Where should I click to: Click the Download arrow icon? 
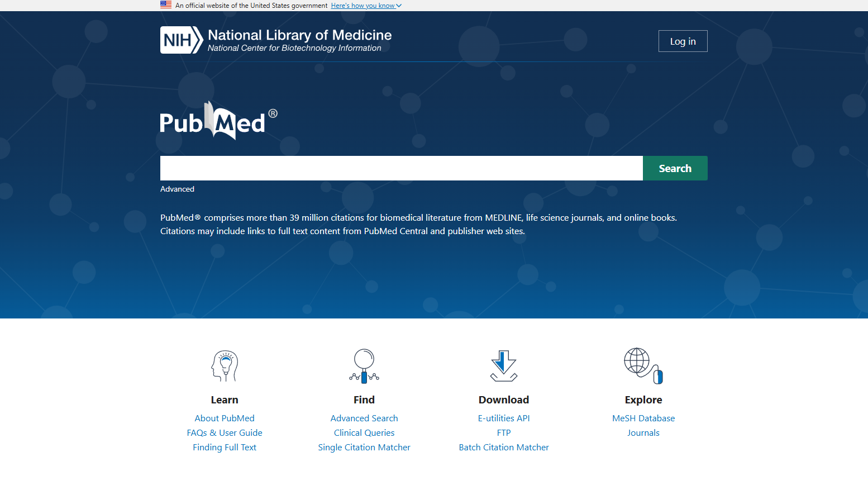tap(504, 366)
